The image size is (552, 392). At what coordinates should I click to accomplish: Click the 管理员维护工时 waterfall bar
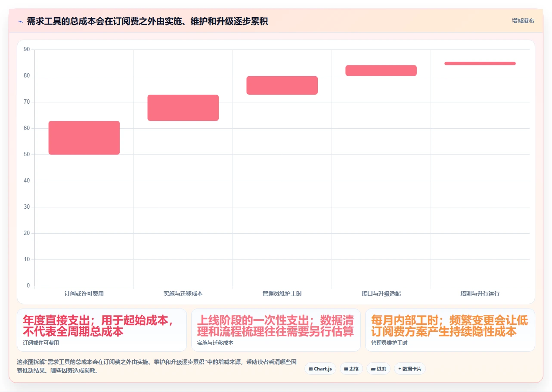click(x=282, y=85)
